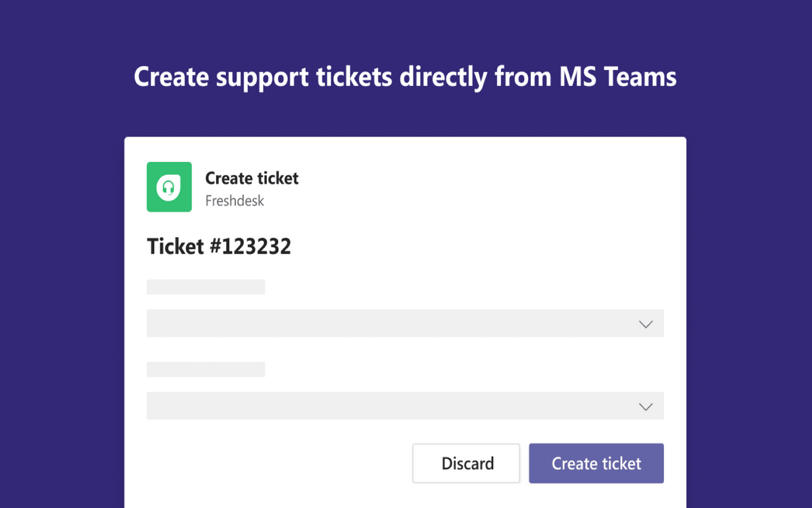This screenshot has width=812, height=508.
Task: Click the Freshdesk subtitle under the title
Action: (235, 201)
